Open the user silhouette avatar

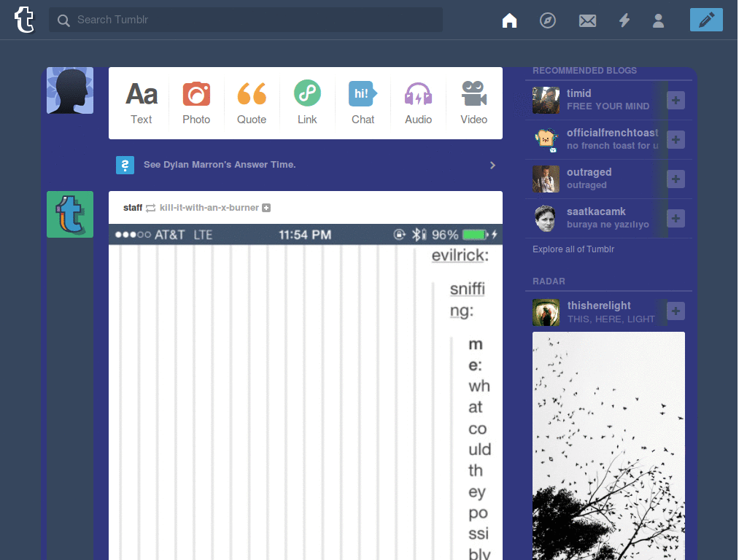tap(70, 90)
